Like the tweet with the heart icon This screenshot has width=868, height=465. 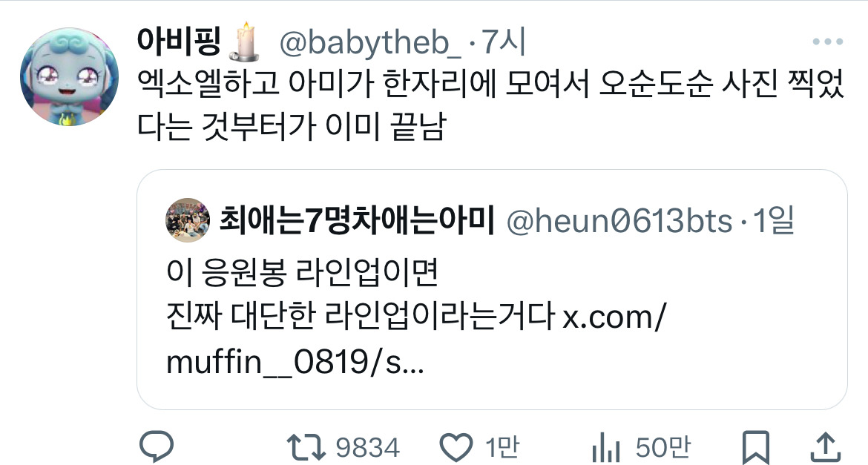point(456,447)
